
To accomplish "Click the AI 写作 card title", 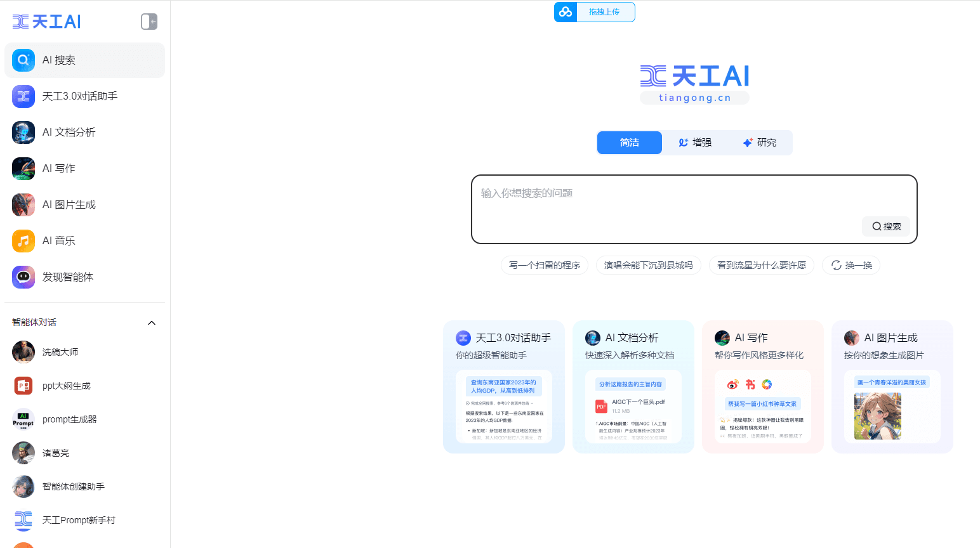I will coord(752,338).
